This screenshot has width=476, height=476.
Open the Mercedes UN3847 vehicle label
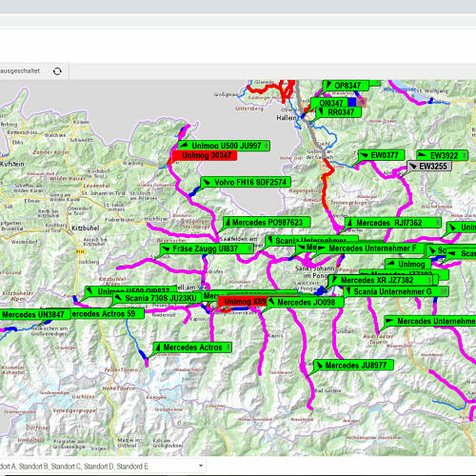(35, 314)
